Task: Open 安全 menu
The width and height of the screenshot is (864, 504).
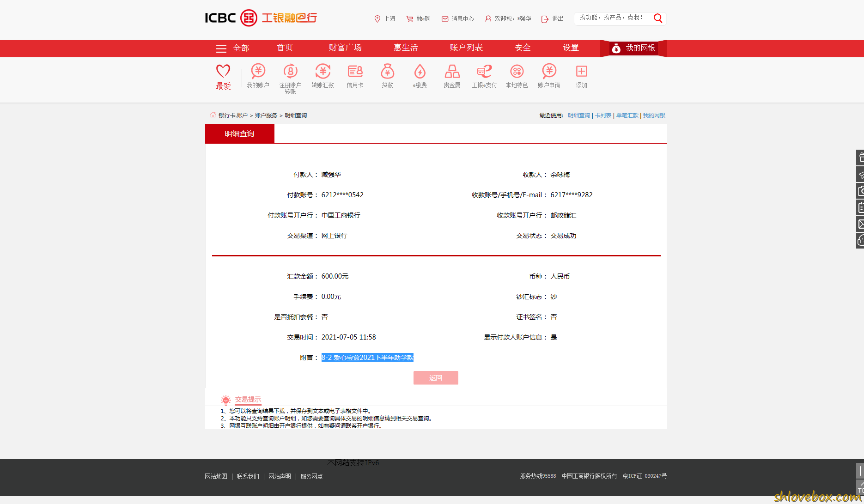Action: pos(523,48)
